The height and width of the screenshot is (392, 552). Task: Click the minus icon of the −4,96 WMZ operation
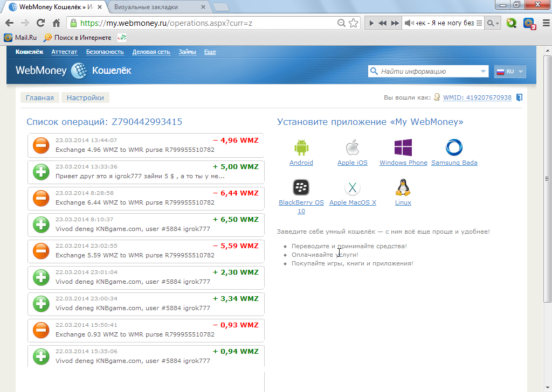pyautogui.click(x=41, y=145)
